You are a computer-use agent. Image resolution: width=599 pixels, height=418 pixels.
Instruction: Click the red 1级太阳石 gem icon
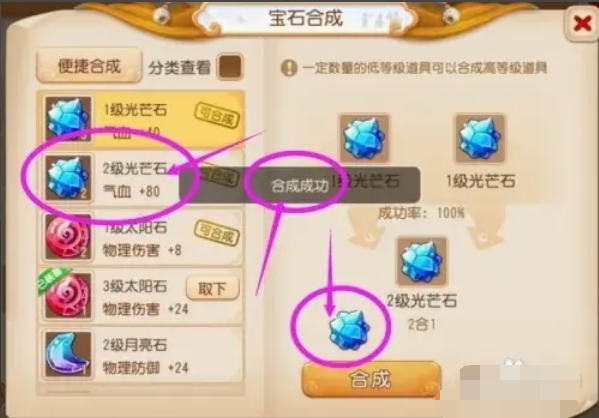coord(68,237)
